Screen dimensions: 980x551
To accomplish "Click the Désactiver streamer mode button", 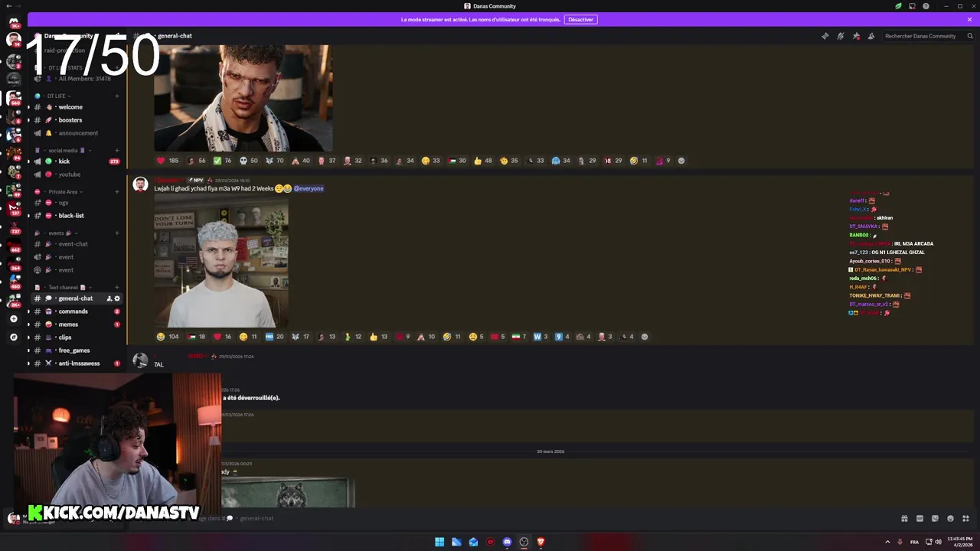I will [580, 19].
